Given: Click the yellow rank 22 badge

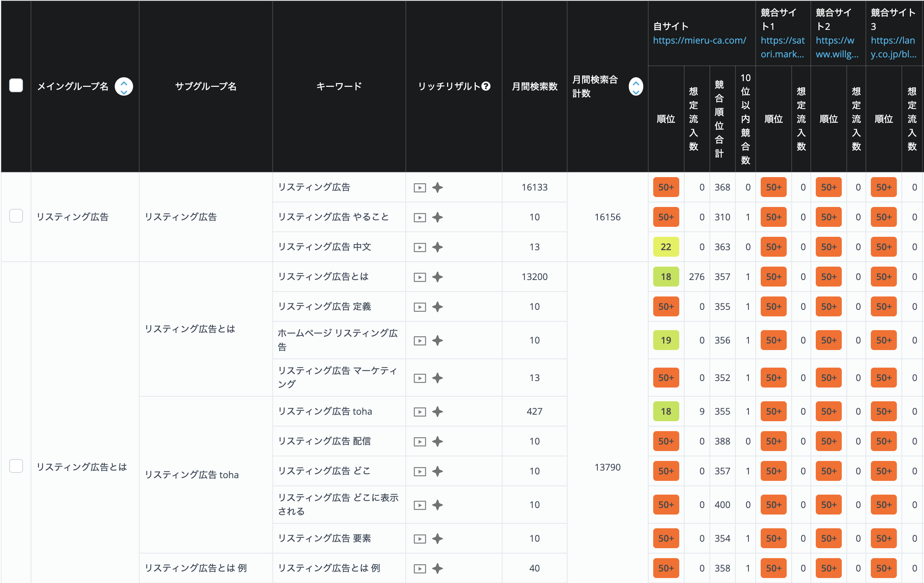Looking at the screenshot, I should [666, 247].
